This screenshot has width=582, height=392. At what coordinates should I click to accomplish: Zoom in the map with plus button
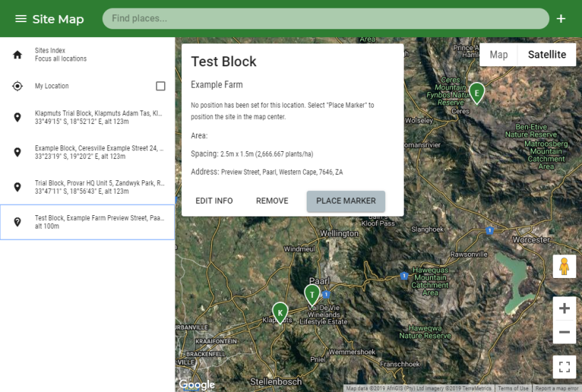point(564,308)
